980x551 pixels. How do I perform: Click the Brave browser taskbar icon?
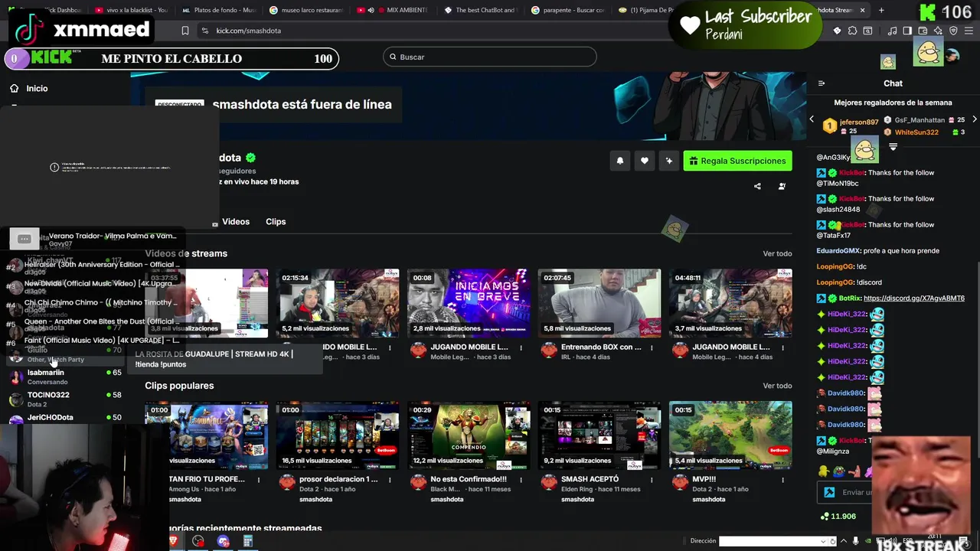point(175,541)
